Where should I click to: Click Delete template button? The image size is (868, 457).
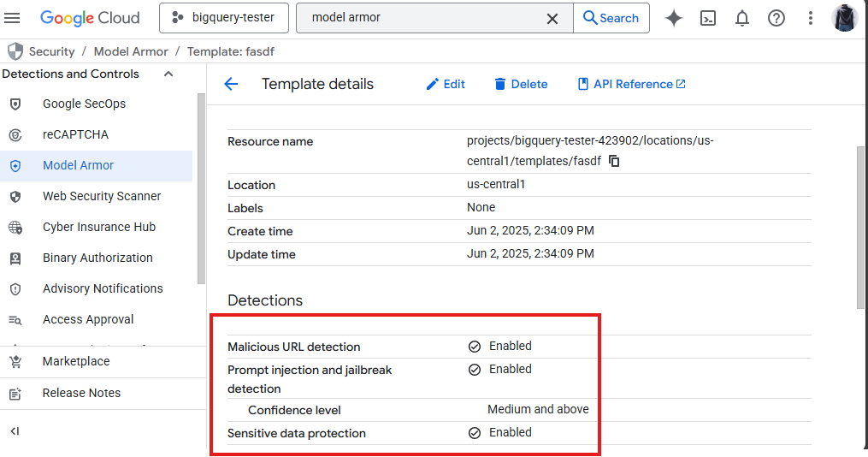point(521,84)
